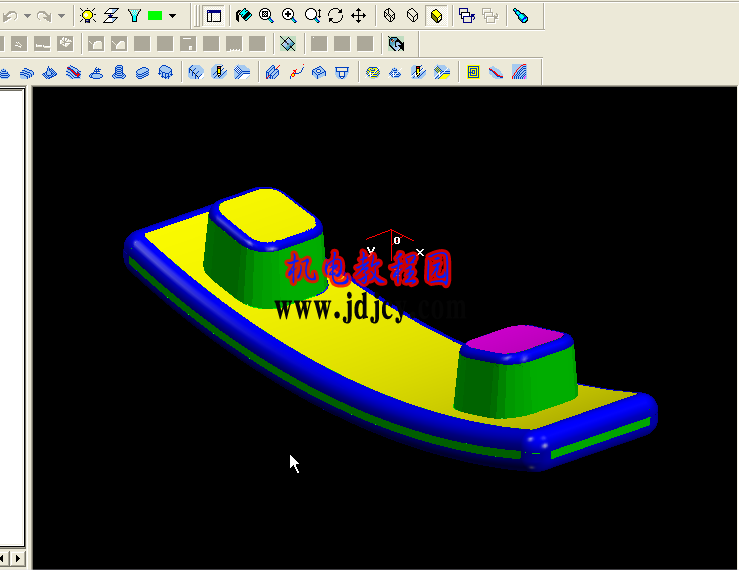The width and height of the screenshot is (739, 570).
Task: Select the rotate view circular arrows icon
Action: tap(335, 15)
